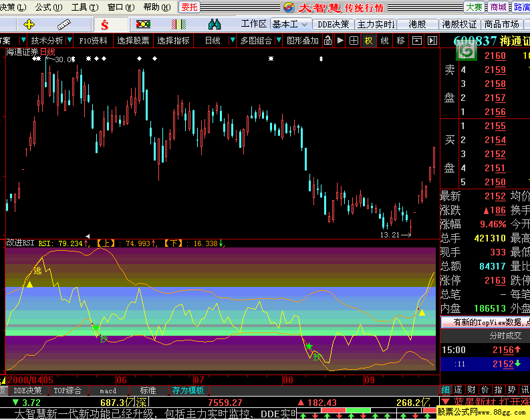Switch to the 指 index tab

498,390
